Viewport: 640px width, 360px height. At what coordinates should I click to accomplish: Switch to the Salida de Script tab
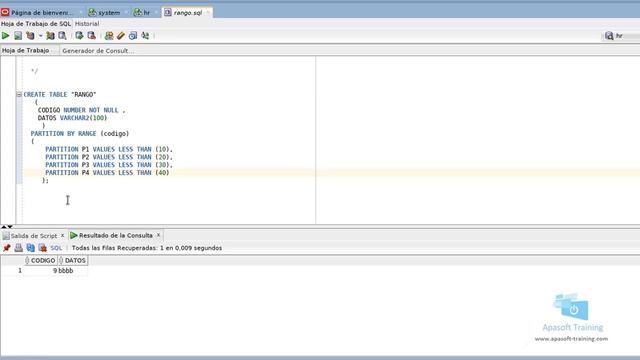(x=33, y=236)
